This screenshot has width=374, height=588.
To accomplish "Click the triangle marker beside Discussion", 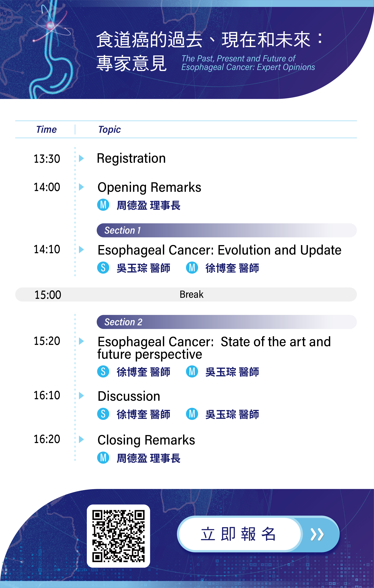I will point(81,396).
